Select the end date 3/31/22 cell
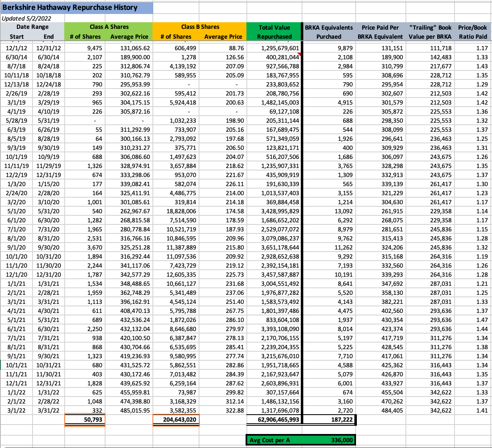Image resolution: width=492 pixels, height=448 pixels. point(49,411)
